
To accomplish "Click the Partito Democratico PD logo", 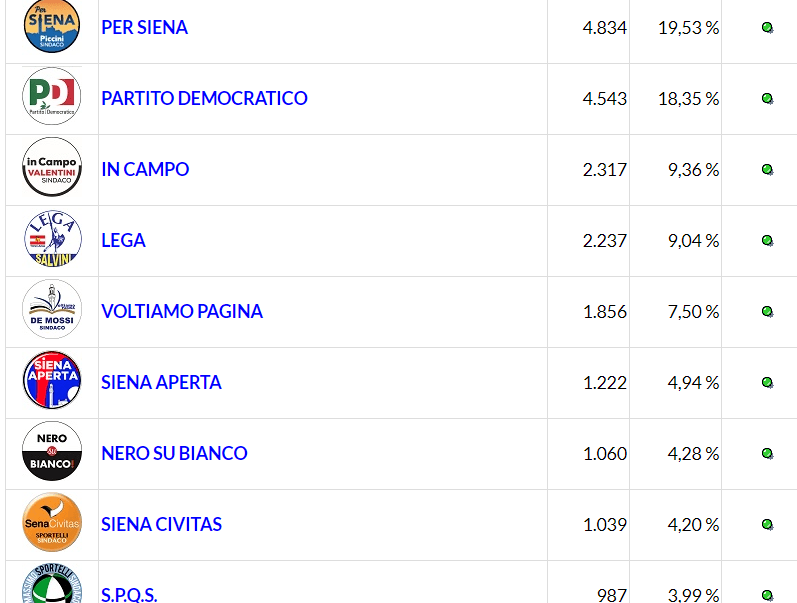I will pyautogui.click(x=52, y=98).
